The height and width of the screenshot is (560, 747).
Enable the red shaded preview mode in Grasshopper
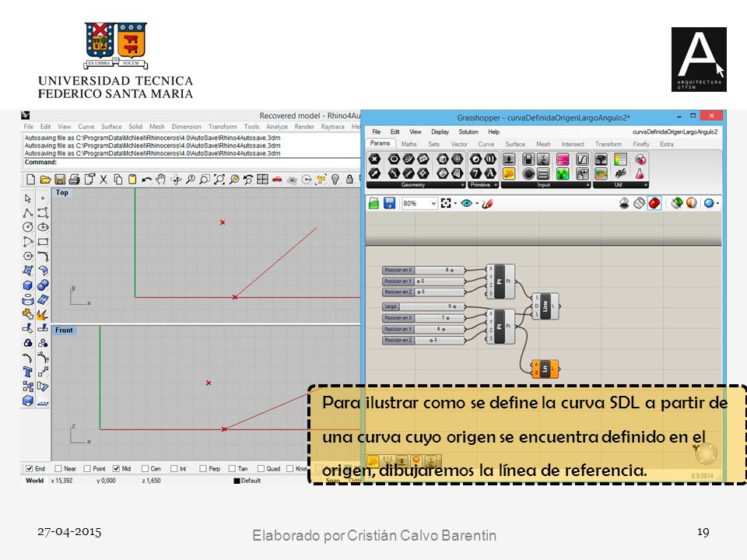pos(654,203)
